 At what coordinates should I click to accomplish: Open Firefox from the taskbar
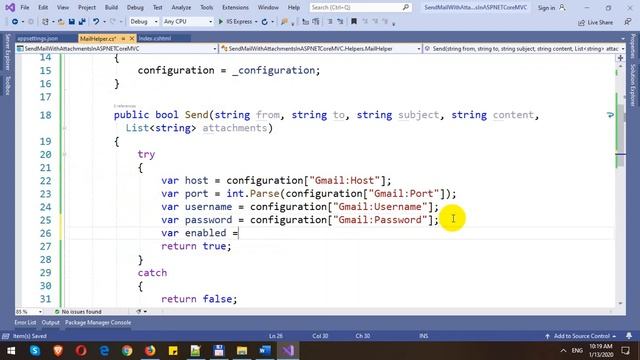[x=150, y=351]
